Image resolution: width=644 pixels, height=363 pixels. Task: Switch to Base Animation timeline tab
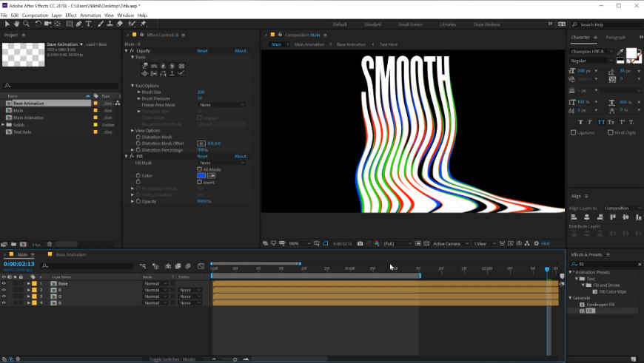pos(71,255)
